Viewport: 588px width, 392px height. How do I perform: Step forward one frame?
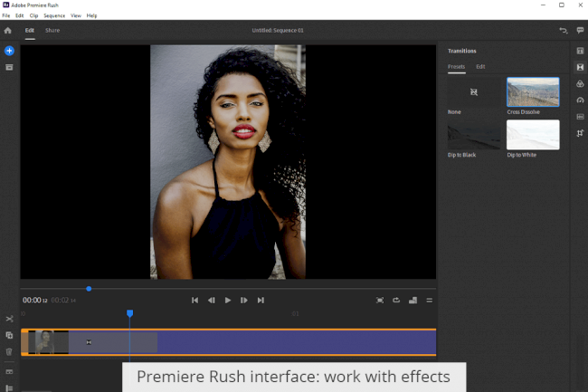coord(243,300)
